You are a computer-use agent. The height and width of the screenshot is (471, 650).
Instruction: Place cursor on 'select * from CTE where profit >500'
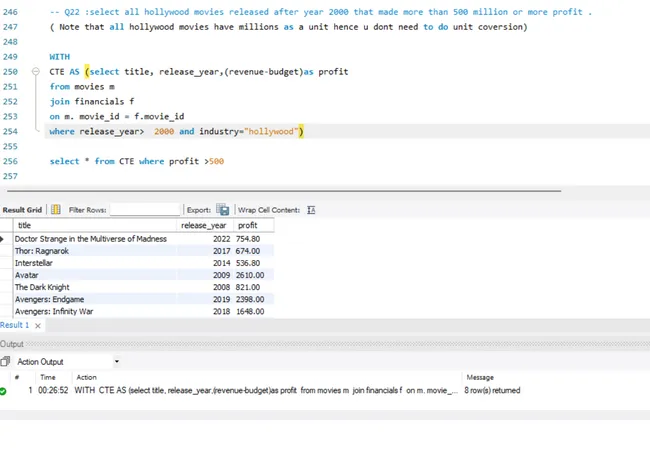pyautogui.click(x=137, y=161)
